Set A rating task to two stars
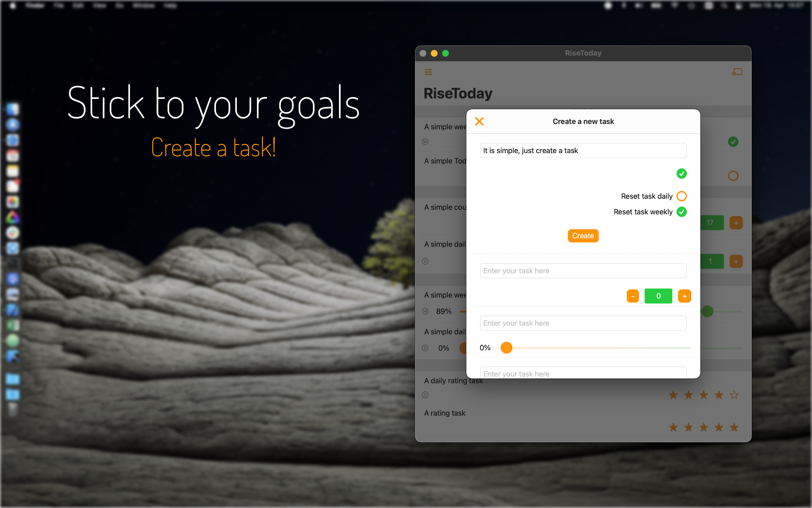This screenshot has width=812, height=508. (689, 427)
